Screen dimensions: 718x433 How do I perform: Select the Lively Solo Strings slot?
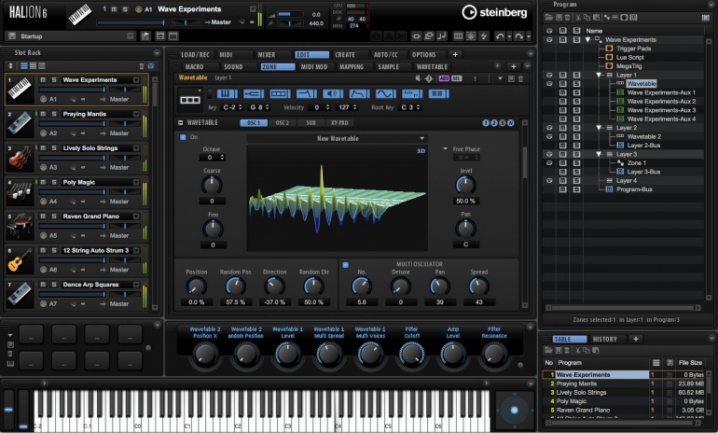click(77, 158)
